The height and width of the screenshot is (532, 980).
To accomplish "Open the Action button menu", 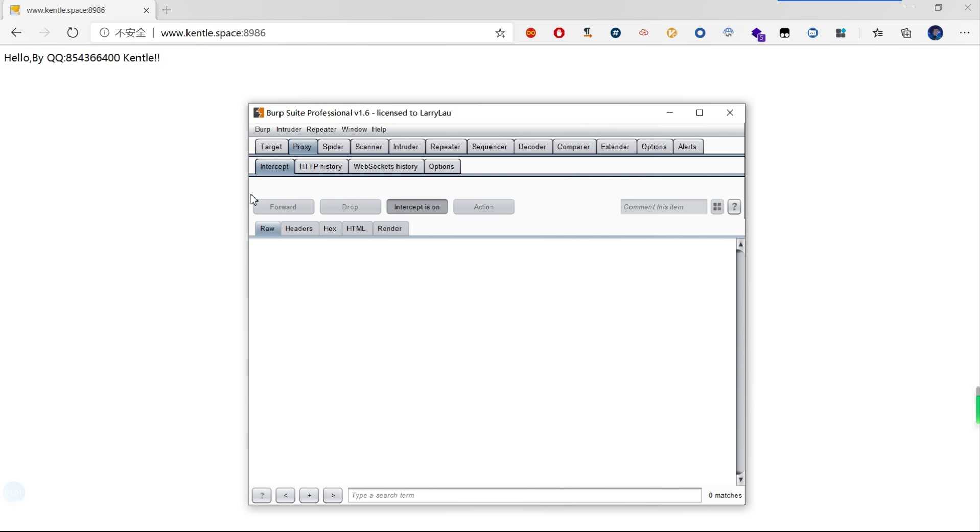I will point(483,207).
